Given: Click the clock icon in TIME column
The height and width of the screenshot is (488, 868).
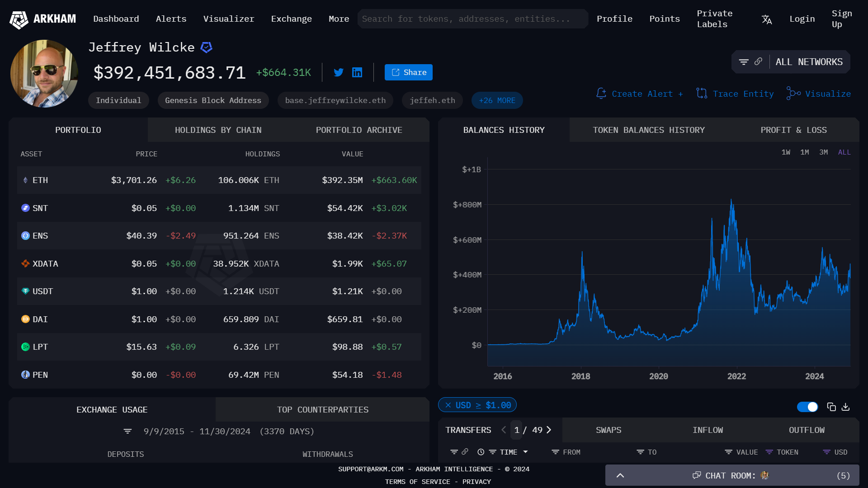Looking at the screenshot, I should point(481,452).
